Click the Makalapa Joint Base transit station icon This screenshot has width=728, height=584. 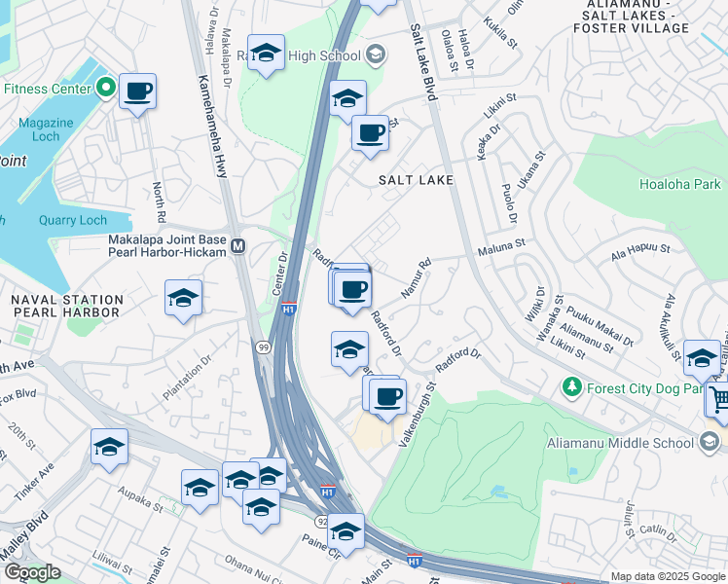pos(238,246)
